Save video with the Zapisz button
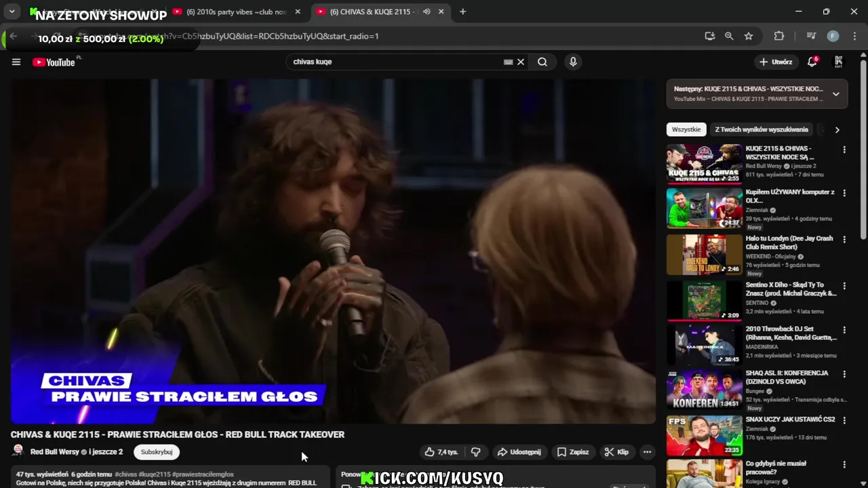The width and height of the screenshot is (868, 488). point(574,452)
